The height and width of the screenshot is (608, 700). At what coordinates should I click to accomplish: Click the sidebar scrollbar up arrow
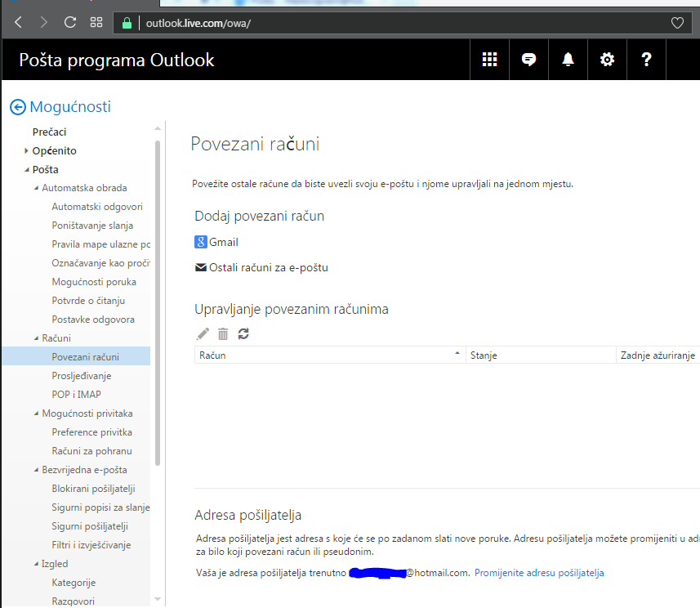[157, 128]
